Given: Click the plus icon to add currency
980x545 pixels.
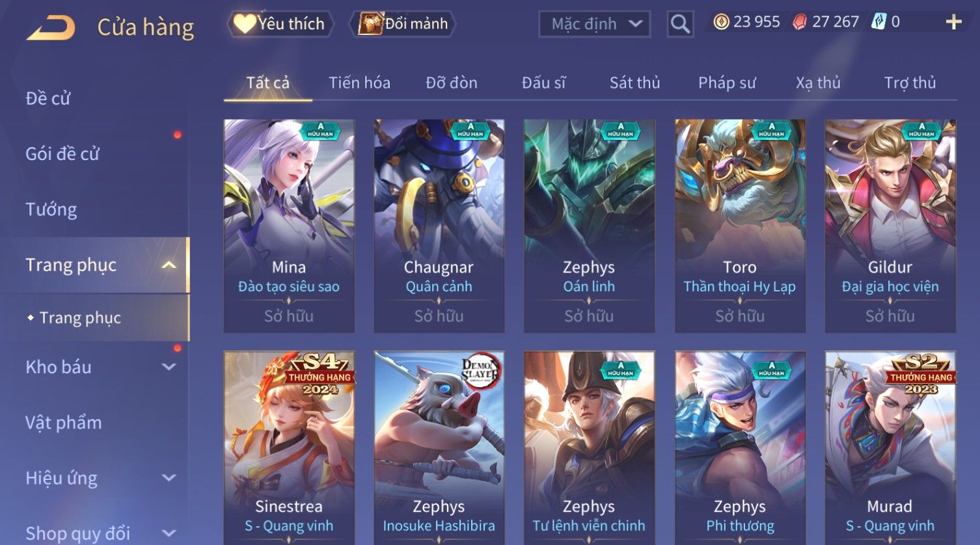Looking at the screenshot, I should [953, 22].
